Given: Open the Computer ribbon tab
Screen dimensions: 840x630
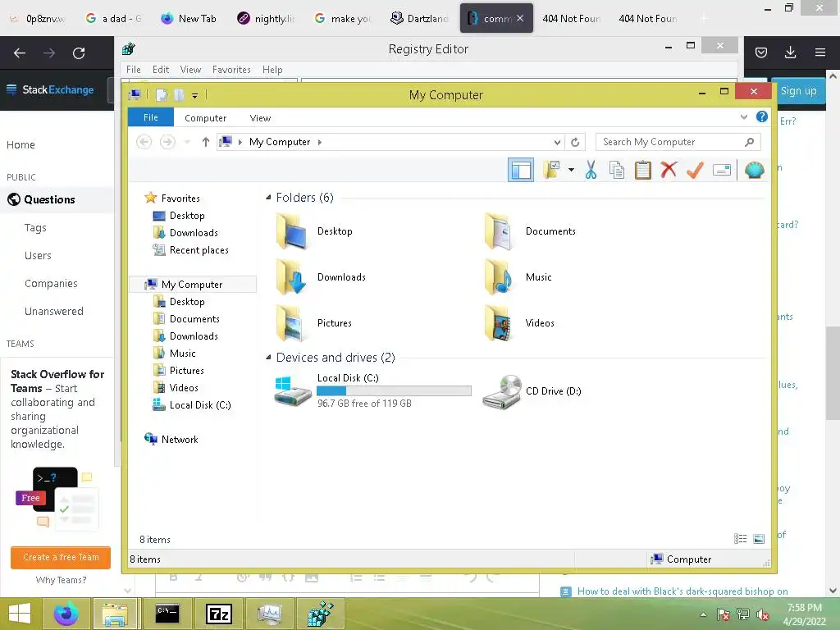Looking at the screenshot, I should pyautogui.click(x=206, y=118).
